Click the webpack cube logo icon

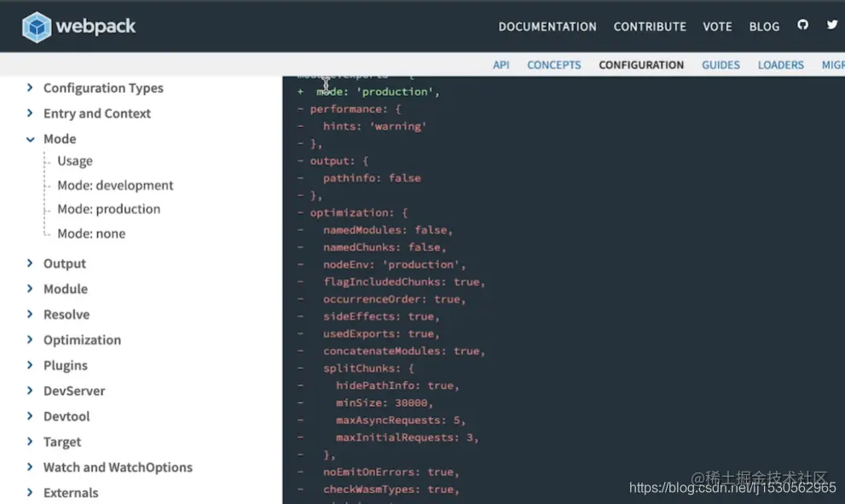(x=37, y=27)
